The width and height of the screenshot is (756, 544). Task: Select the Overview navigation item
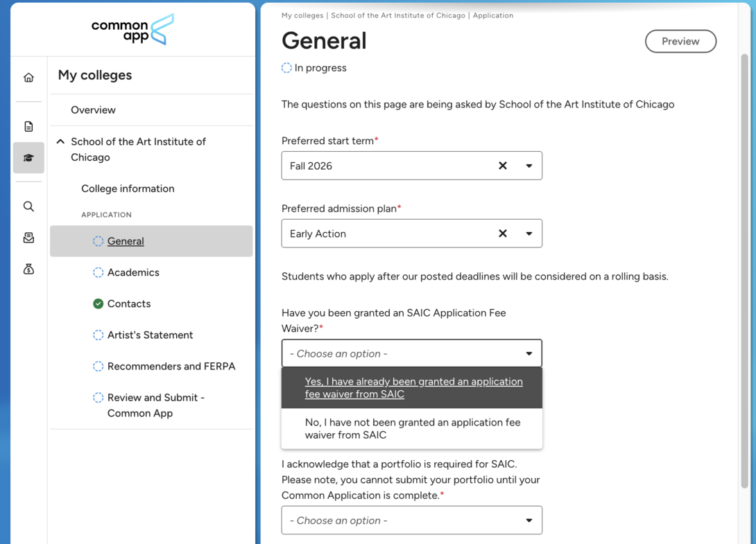point(93,109)
